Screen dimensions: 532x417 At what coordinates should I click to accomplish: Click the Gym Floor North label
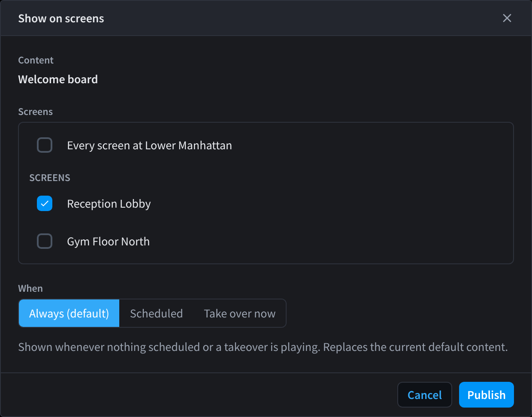coord(109,242)
